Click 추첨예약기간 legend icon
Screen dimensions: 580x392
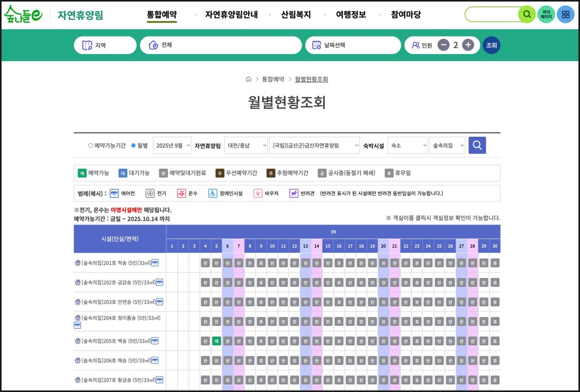(x=271, y=173)
